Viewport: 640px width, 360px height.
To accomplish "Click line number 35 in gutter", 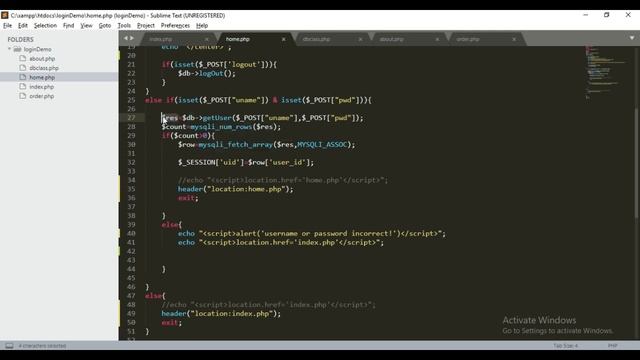I will click(131, 189).
